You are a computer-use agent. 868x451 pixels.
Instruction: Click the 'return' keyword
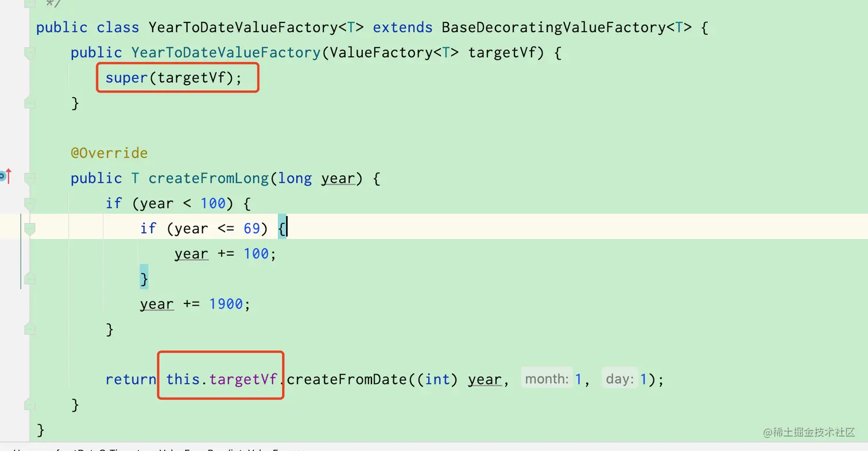131,379
